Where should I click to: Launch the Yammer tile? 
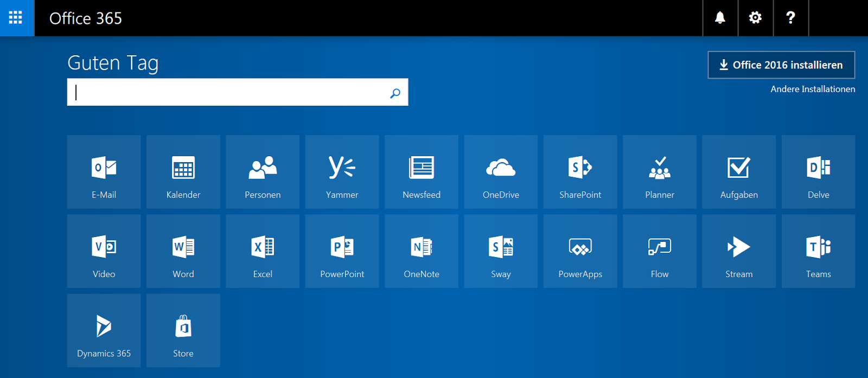342,172
